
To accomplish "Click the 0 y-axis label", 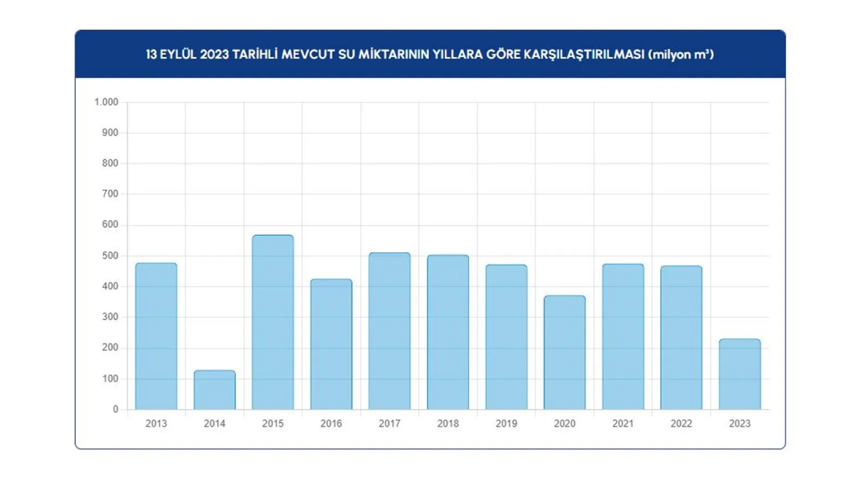I will (x=115, y=409).
